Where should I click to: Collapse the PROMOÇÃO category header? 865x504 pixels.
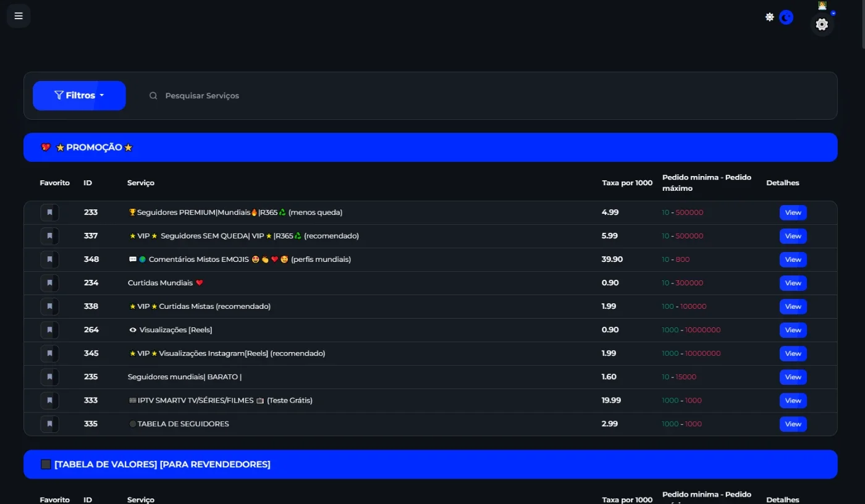(x=430, y=148)
